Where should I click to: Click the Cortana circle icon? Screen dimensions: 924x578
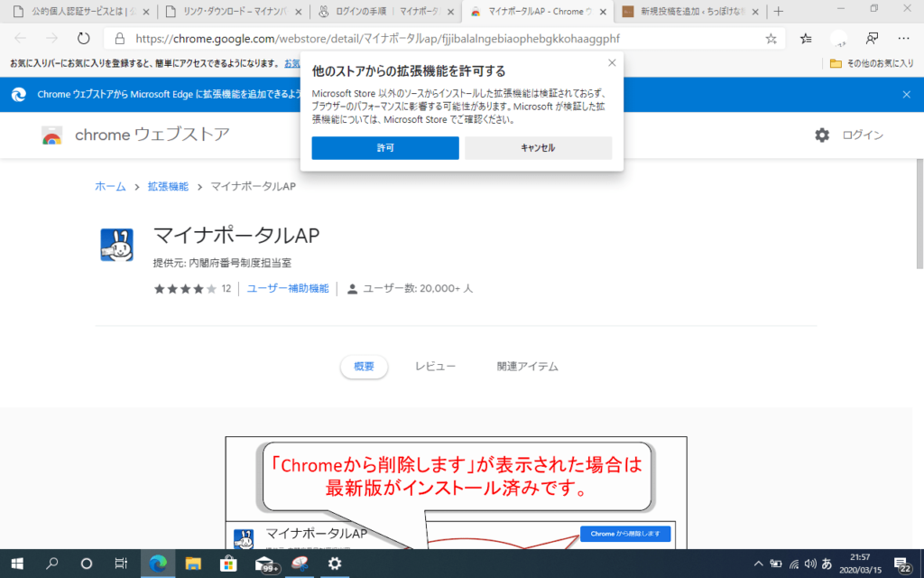pos(86,564)
